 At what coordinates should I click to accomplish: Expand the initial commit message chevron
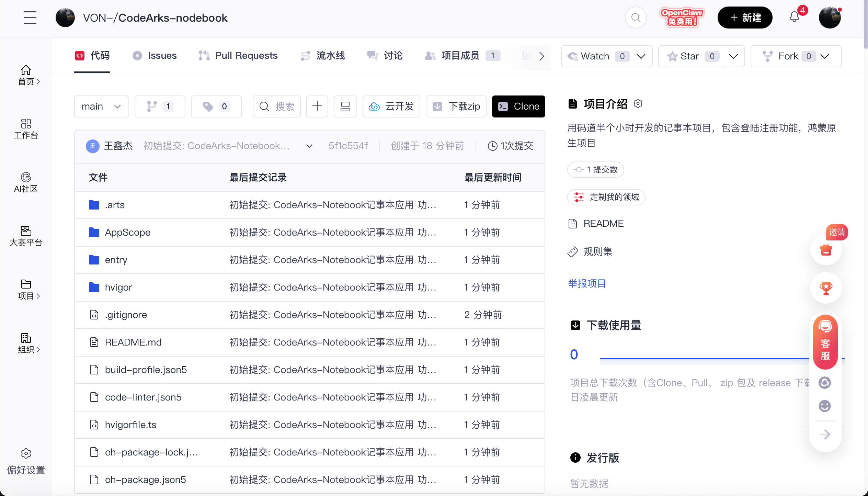[309, 146]
